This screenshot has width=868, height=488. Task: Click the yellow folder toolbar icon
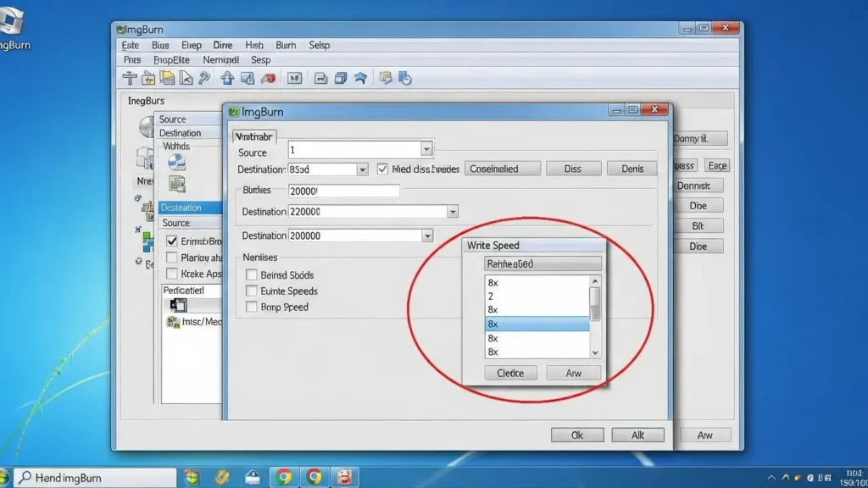tap(167, 79)
